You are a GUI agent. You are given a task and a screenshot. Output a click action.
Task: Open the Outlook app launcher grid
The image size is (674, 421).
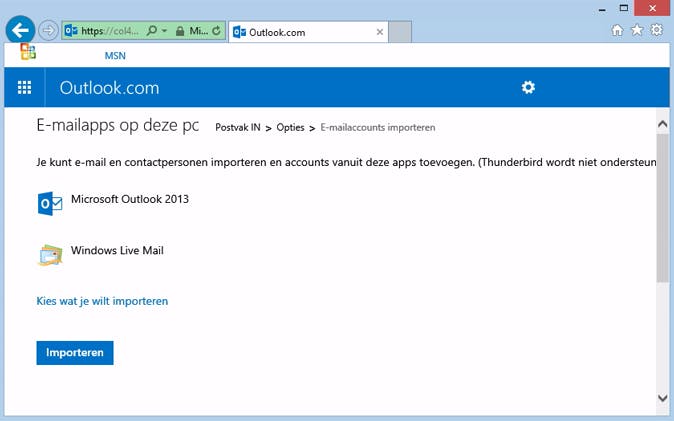point(25,87)
